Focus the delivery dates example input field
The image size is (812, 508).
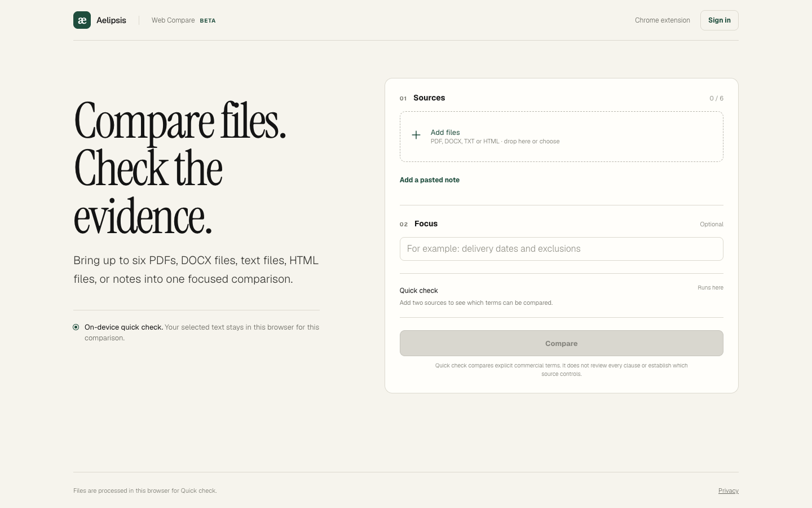[x=562, y=249]
